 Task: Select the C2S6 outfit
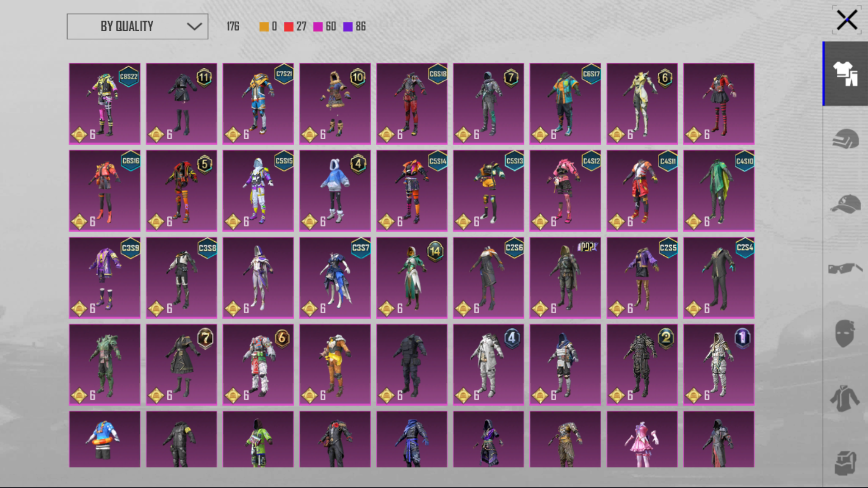[x=488, y=278]
